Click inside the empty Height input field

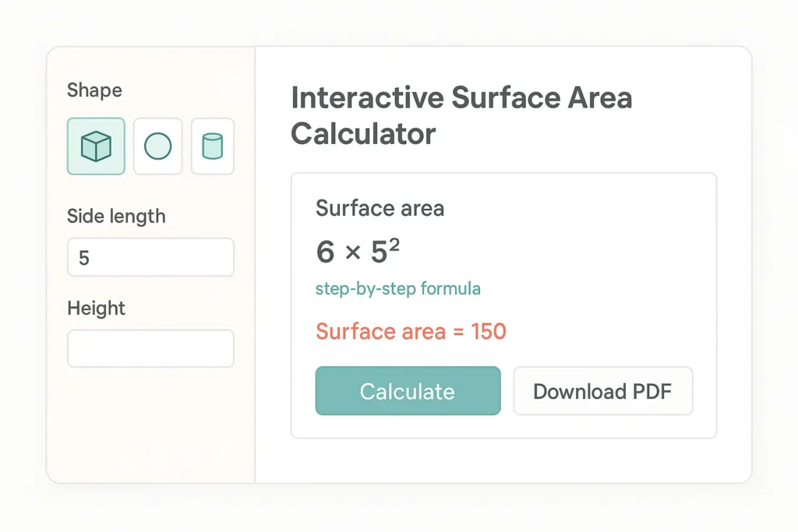[x=150, y=348]
